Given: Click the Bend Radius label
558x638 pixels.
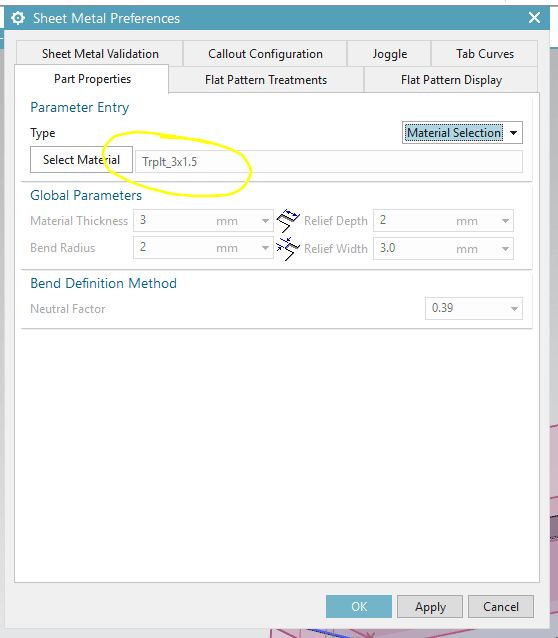Looking at the screenshot, I should tap(63, 248).
